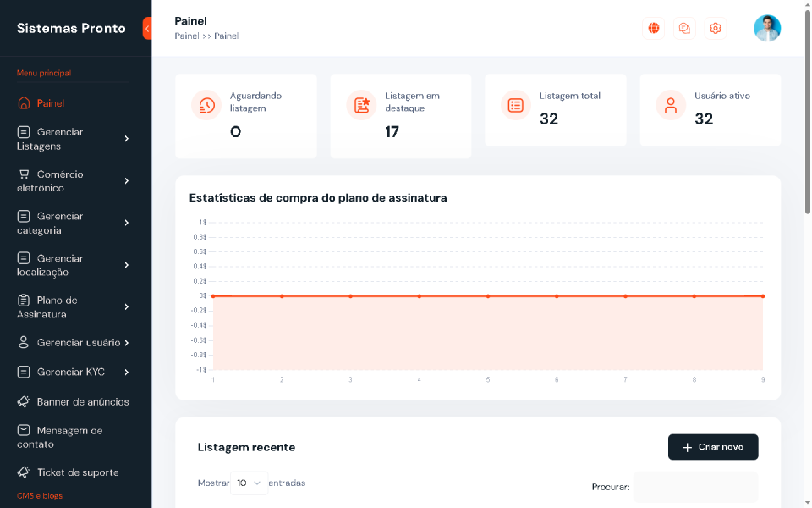Click the Ticket de suporte bell icon
Screen dimensions: 812x508
pyautogui.click(x=23, y=472)
